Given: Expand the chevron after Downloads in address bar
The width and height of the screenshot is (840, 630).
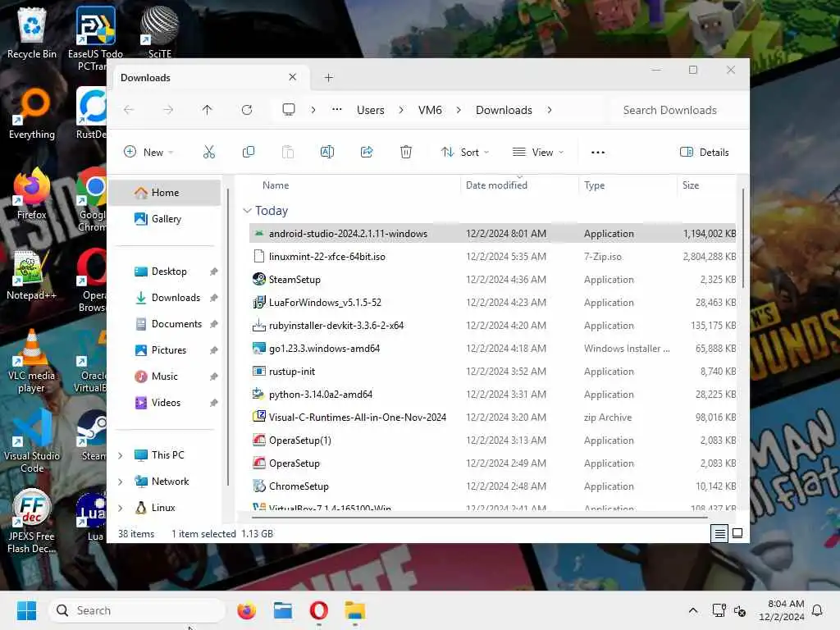Looking at the screenshot, I should pyautogui.click(x=550, y=110).
